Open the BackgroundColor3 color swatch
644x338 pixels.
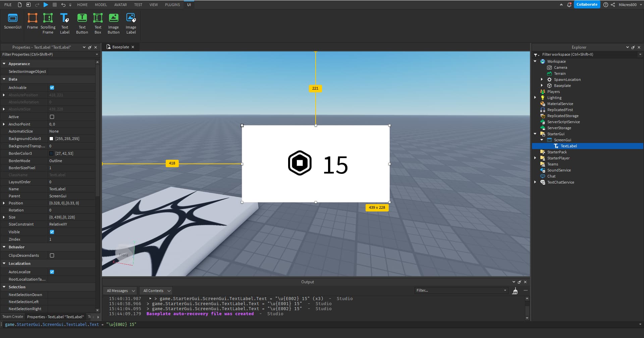click(51, 139)
